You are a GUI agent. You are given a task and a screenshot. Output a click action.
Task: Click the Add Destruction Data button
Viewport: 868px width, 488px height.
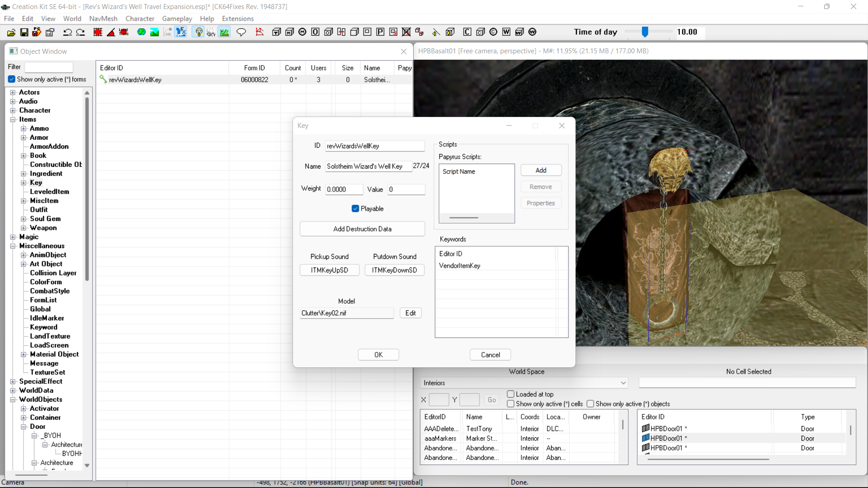(x=363, y=229)
